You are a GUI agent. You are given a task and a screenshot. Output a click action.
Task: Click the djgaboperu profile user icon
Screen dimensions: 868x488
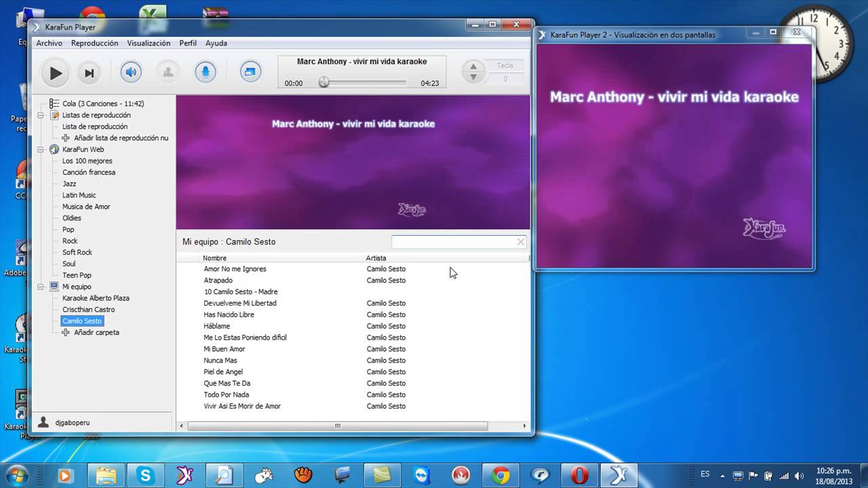point(43,422)
